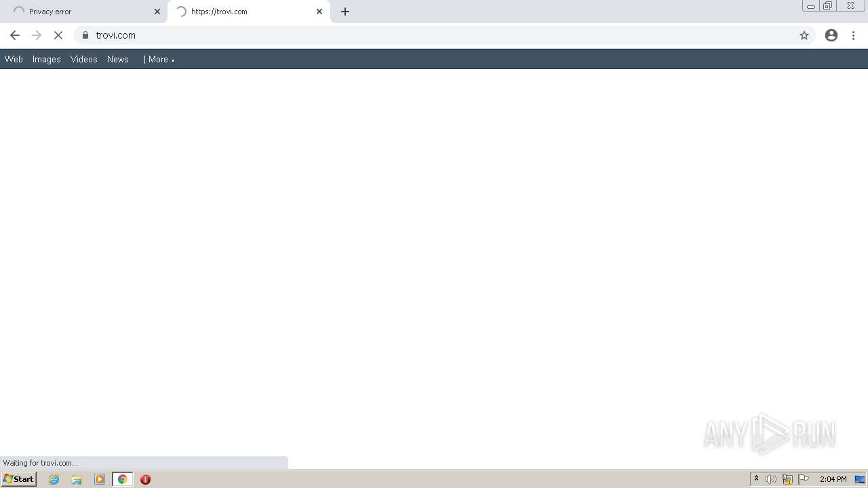
Task: Close the https://trovi.com tab
Action: tap(319, 12)
